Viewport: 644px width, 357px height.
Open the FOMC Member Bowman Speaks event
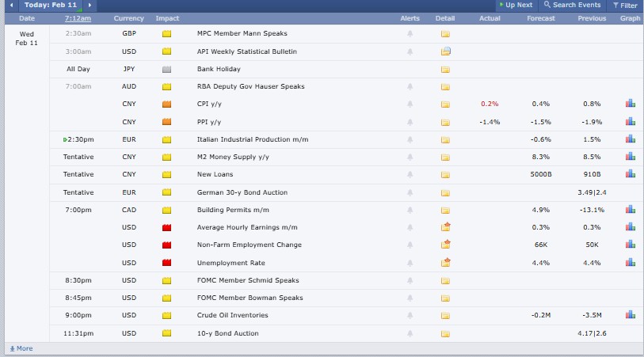coord(250,298)
